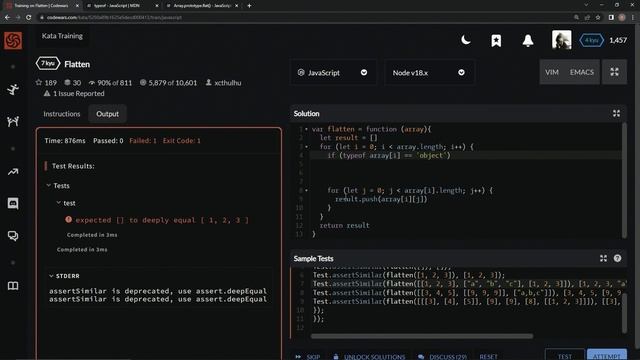The width and height of the screenshot is (640, 360).
Task: Open the Node v18.x version dropdown
Action: click(x=429, y=72)
